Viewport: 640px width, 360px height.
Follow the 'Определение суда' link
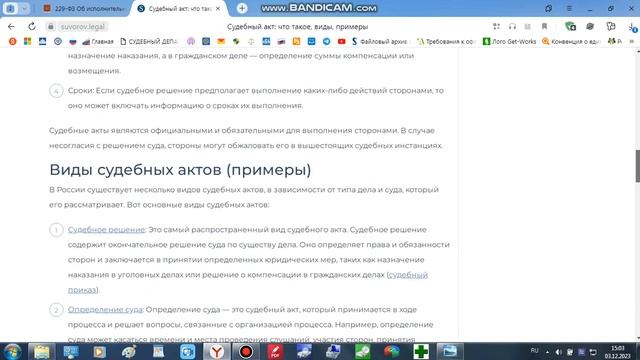(x=105, y=309)
